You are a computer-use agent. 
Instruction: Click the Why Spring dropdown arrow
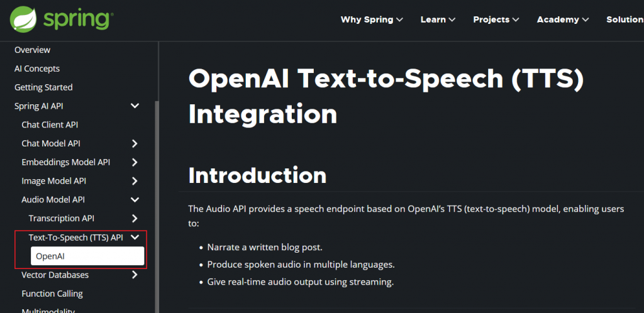[x=399, y=19]
